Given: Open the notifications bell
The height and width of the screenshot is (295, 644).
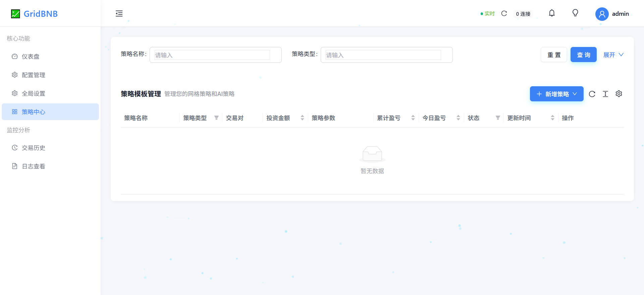Looking at the screenshot, I should tap(552, 13).
